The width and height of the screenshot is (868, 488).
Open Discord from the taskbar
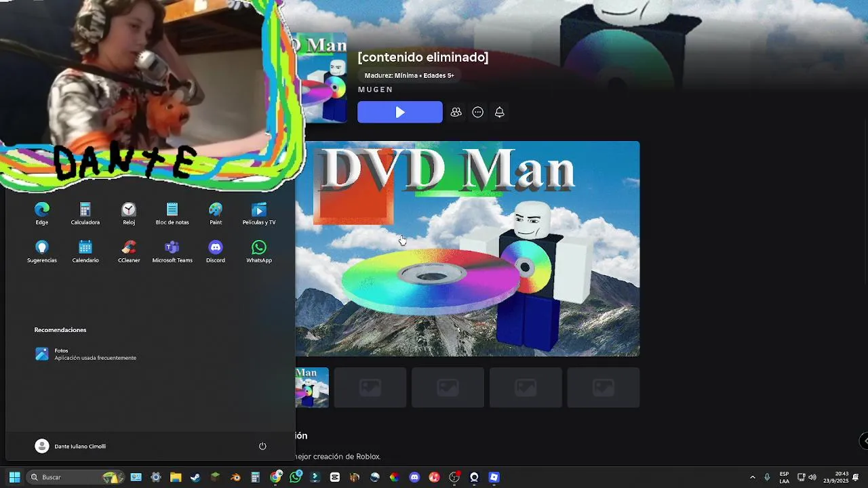(414, 477)
